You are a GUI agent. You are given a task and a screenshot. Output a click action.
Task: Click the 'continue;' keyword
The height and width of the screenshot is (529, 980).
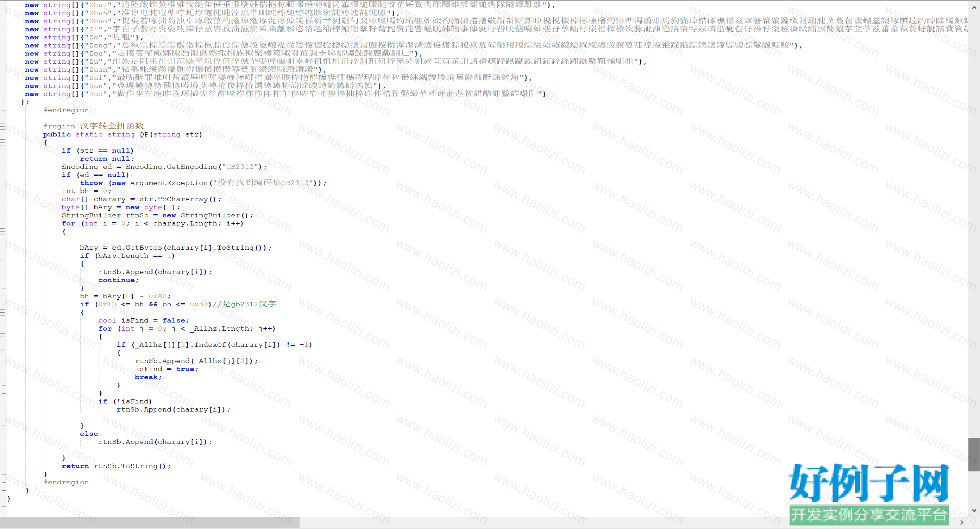coord(118,280)
